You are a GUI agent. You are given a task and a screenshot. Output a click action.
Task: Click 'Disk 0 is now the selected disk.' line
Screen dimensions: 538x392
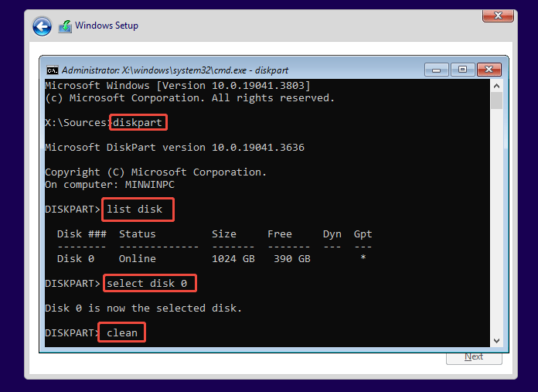tap(144, 308)
